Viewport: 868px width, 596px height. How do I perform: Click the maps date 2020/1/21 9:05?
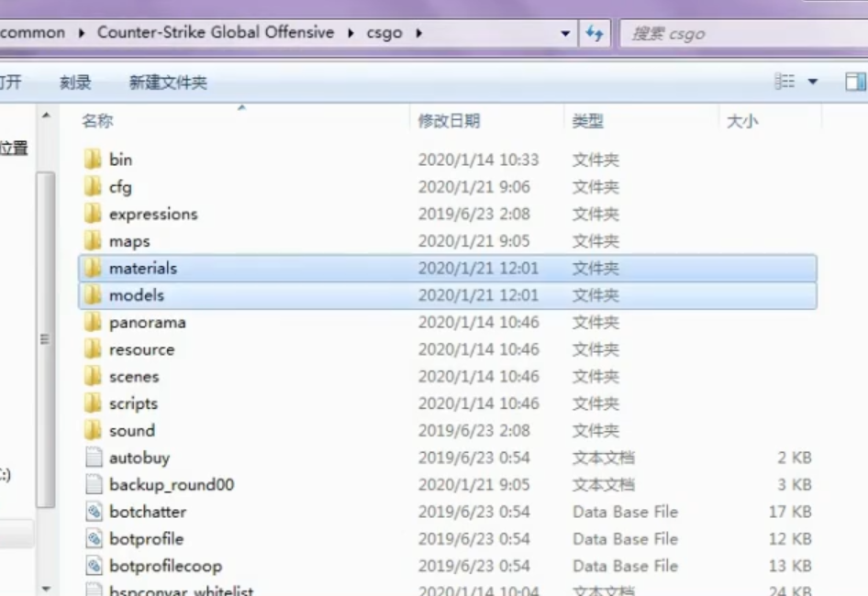(x=473, y=241)
